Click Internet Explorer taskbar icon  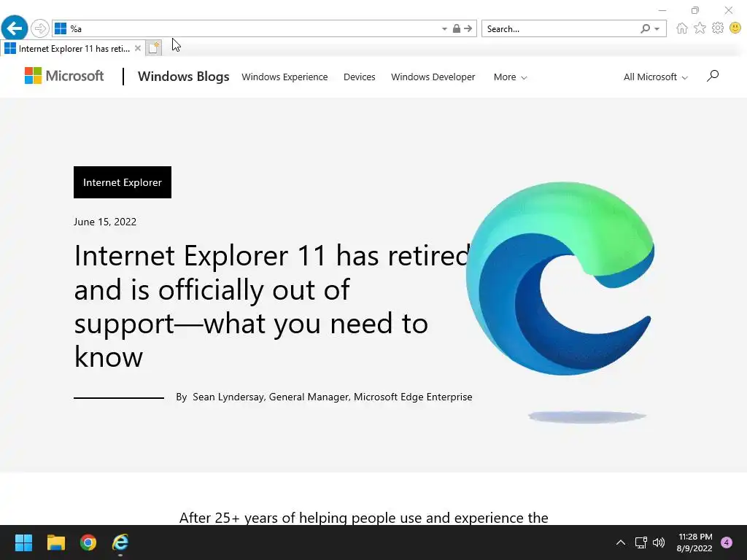click(120, 542)
